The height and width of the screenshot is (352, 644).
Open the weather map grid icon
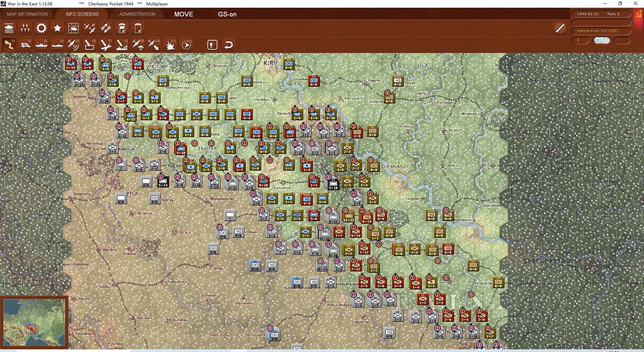(73, 28)
